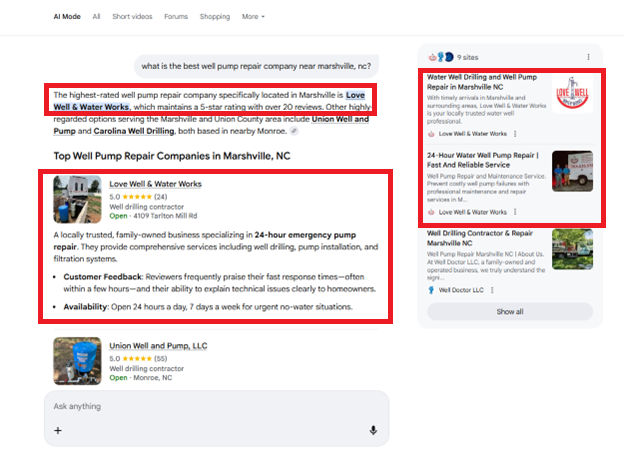624x454 pixels.
Task: Open the All results tab
Action: point(96,17)
